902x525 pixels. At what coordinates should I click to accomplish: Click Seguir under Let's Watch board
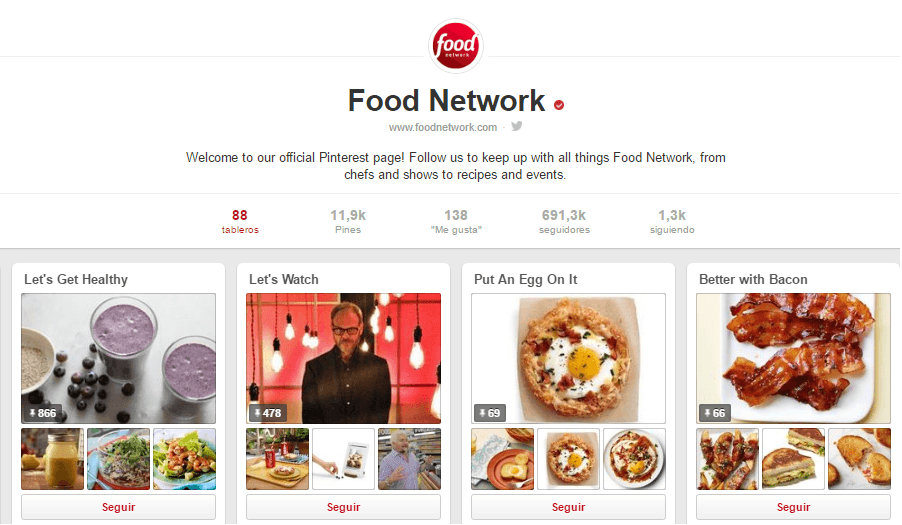(x=343, y=507)
